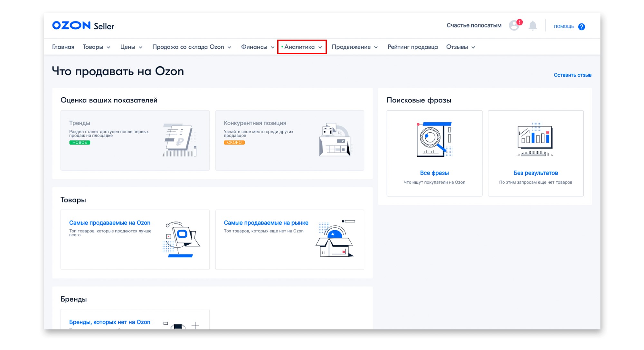
Task: Expand Продажа со склада Ozon chevron
Action: click(229, 47)
